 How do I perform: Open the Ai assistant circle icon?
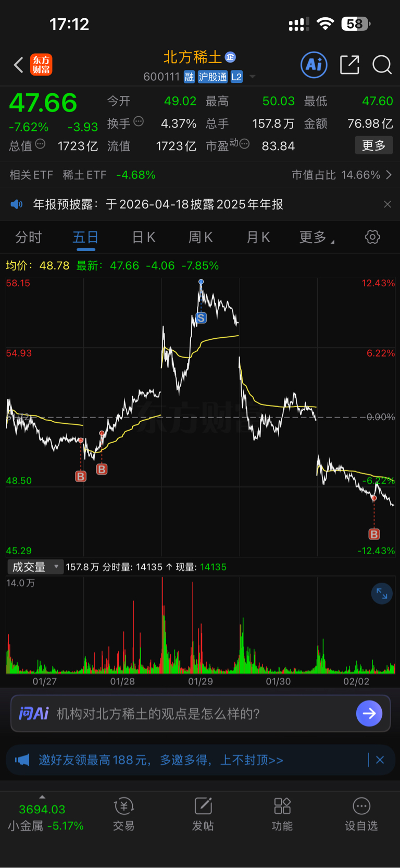314,65
